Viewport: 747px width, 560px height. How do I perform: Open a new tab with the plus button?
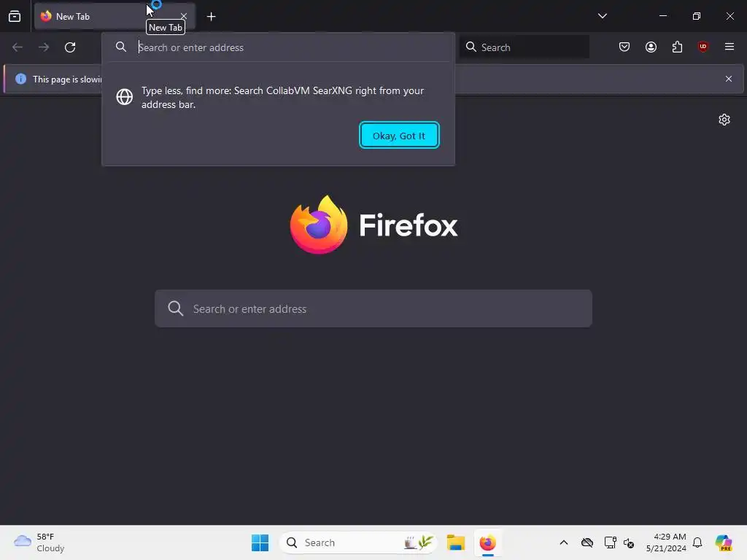(x=211, y=17)
